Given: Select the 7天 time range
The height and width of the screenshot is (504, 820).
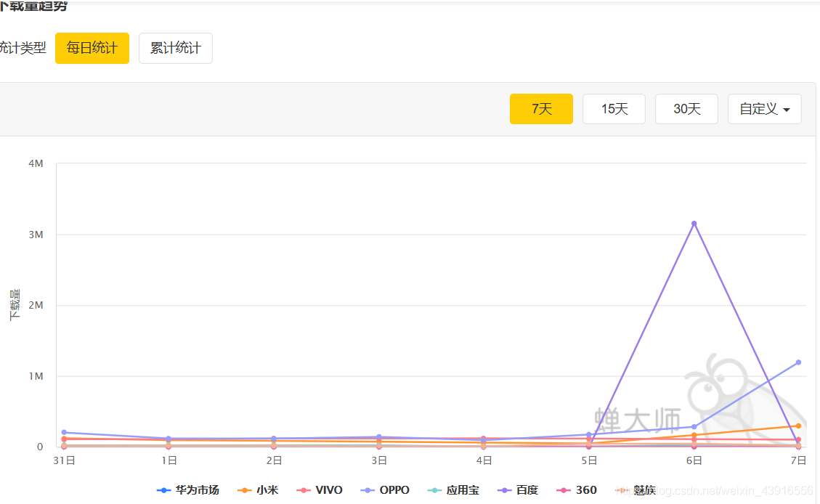Looking at the screenshot, I should point(541,109).
